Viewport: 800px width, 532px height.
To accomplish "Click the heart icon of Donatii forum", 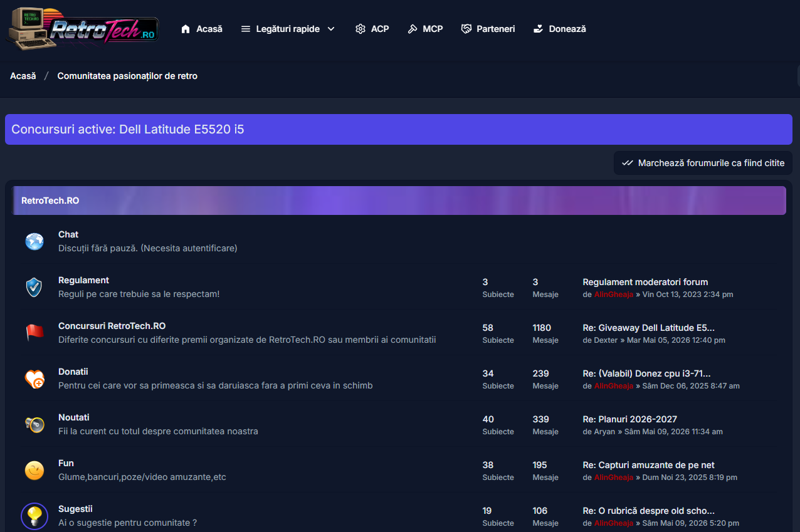I will tap(34, 378).
